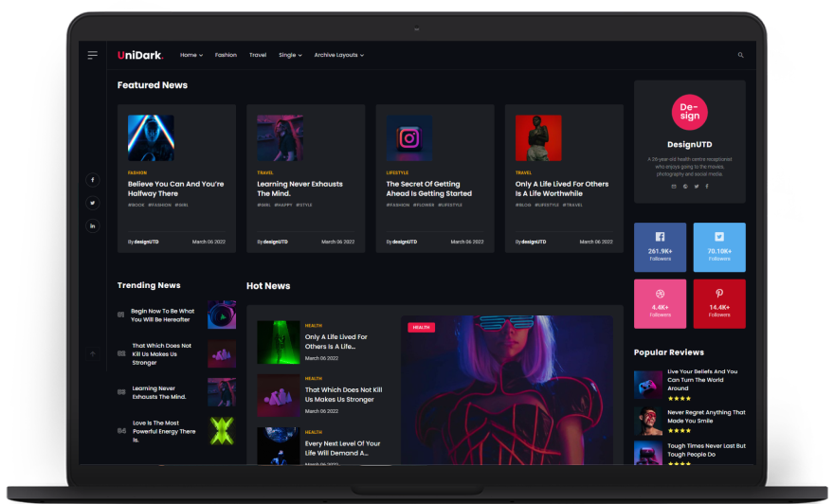Expand the Archive Layouts dropdown
Viewport: 834px width, 504px height.
[x=338, y=55]
